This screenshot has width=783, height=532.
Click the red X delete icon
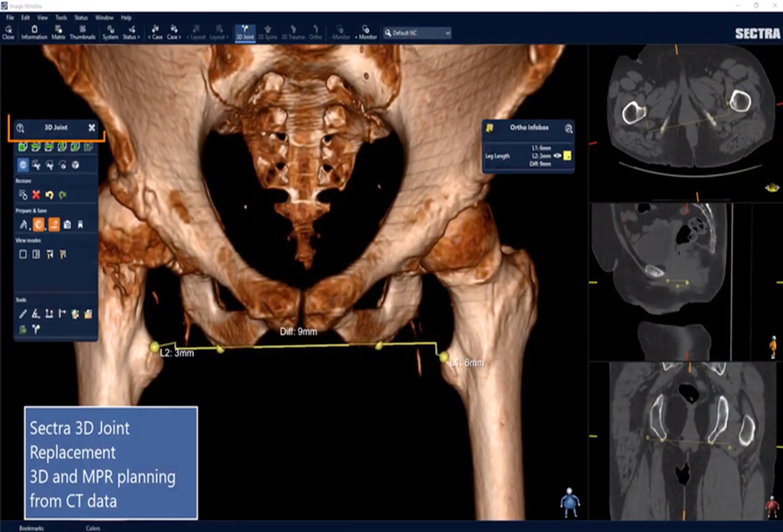click(x=36, y=195)
